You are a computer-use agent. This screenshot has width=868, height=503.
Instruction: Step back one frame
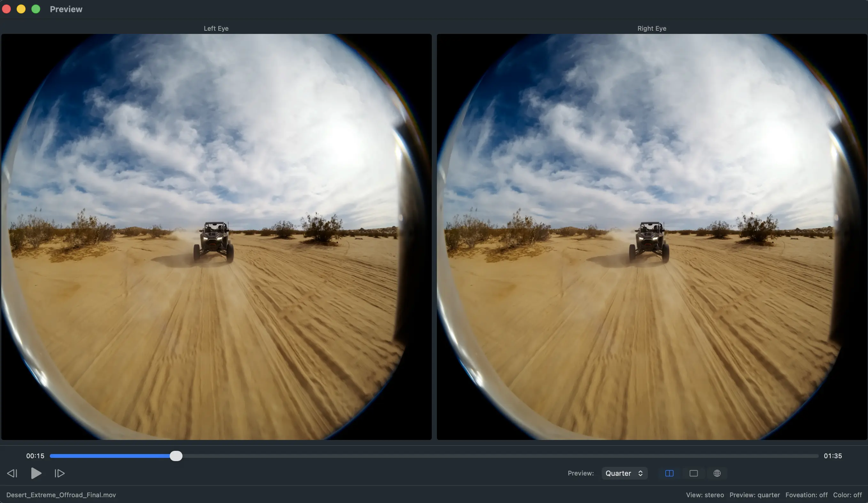coord(12,473)
